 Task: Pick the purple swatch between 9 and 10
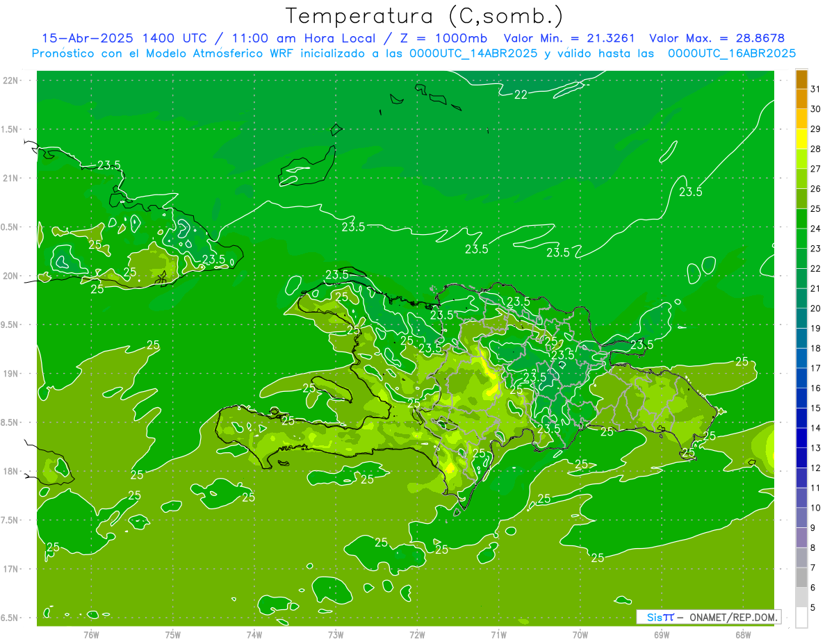point(802,518)
